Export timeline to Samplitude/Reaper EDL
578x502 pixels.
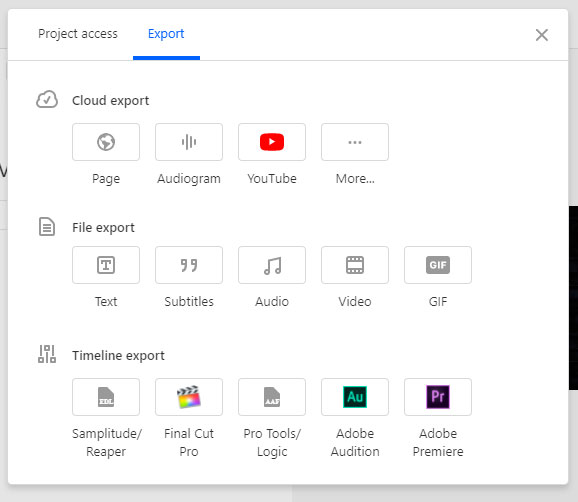(106, 397)
